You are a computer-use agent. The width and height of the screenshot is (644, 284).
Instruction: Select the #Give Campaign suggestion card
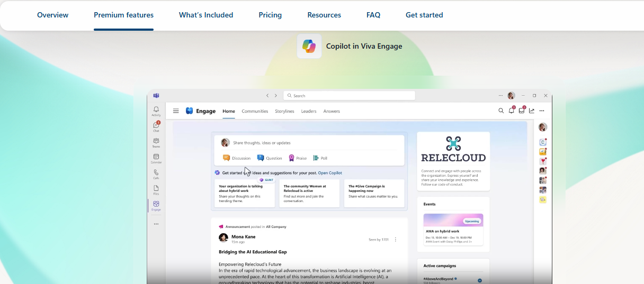(x=374, y=193)
